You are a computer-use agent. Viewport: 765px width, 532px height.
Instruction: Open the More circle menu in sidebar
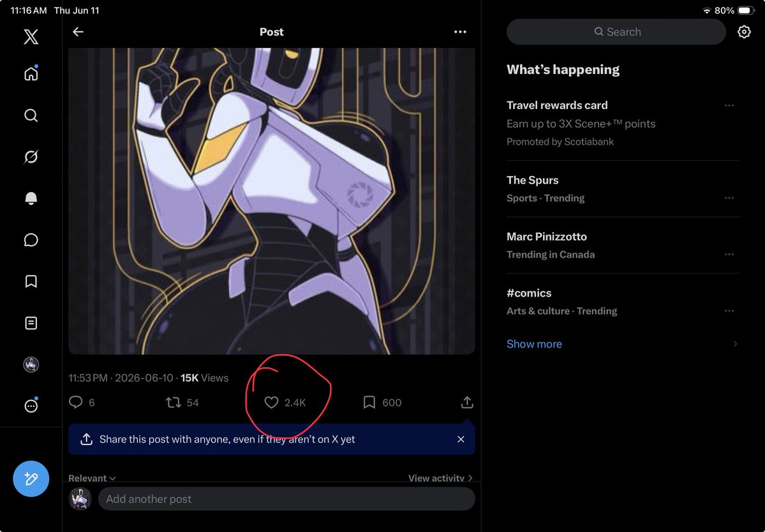[x=31, y=406]
